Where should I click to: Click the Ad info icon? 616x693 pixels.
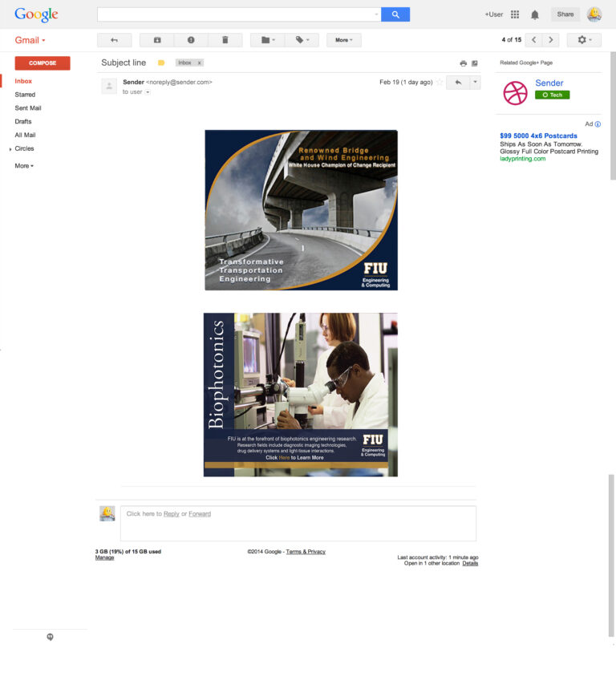point(598,124)
